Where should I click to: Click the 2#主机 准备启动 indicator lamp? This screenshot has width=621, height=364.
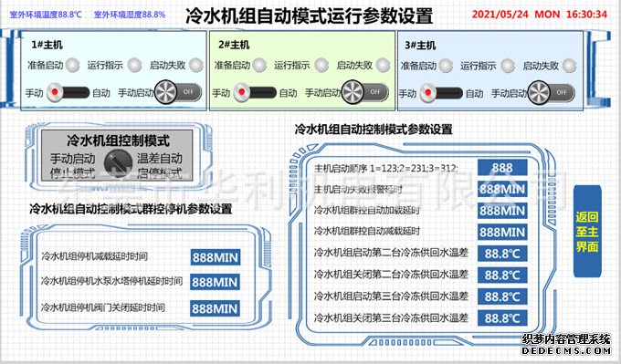click(x=259, y=65)
